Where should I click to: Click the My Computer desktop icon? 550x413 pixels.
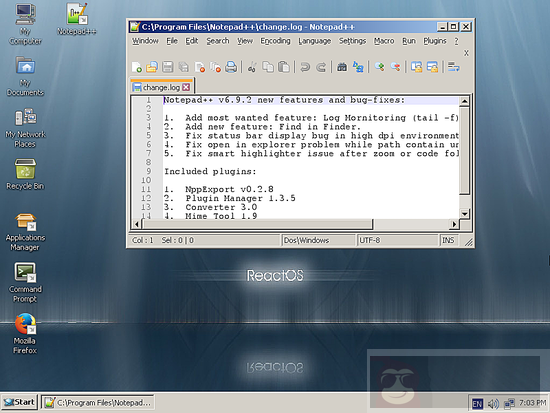(25, 24)
